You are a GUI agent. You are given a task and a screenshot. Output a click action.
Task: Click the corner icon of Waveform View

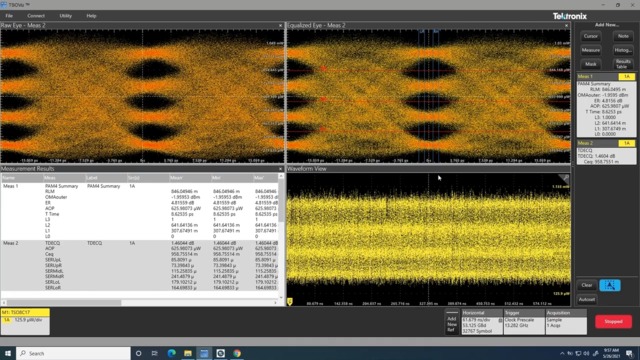(564, 178)
